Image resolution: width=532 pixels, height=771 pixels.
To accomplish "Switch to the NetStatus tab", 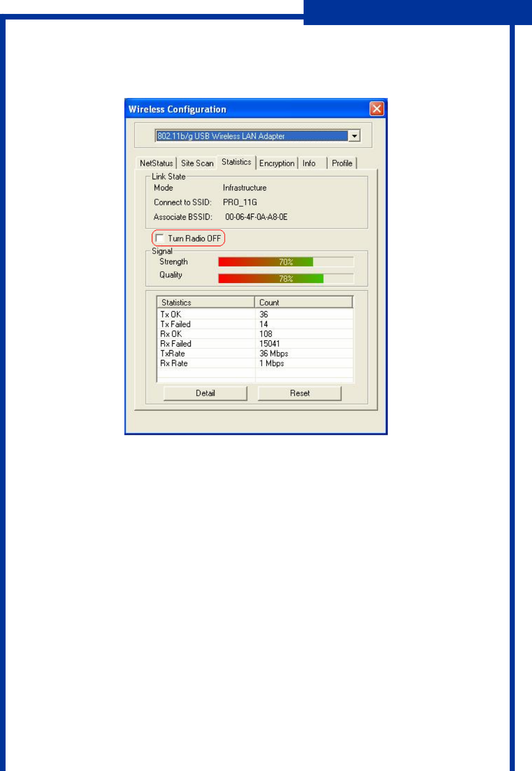I will [x=156, y=163].
